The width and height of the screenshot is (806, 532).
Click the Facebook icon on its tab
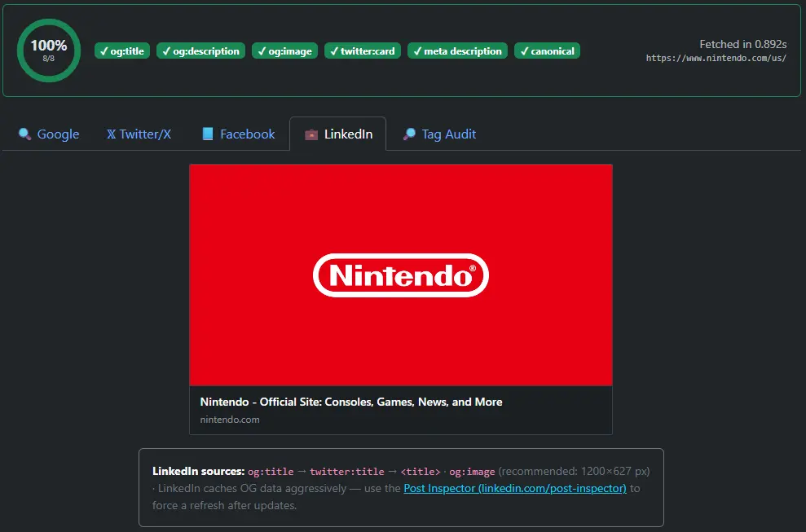coord(209,134)
